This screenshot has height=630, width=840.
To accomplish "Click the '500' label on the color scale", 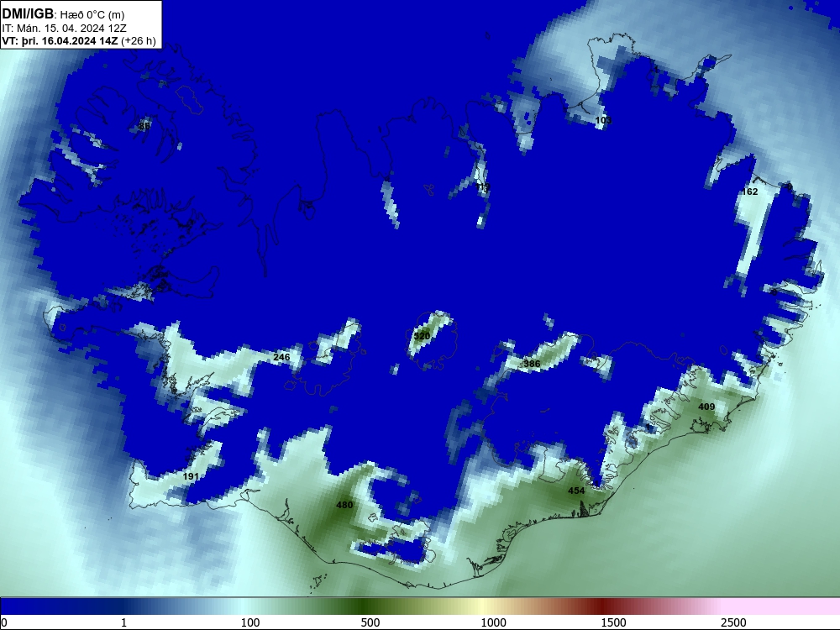I will [370, 622].
